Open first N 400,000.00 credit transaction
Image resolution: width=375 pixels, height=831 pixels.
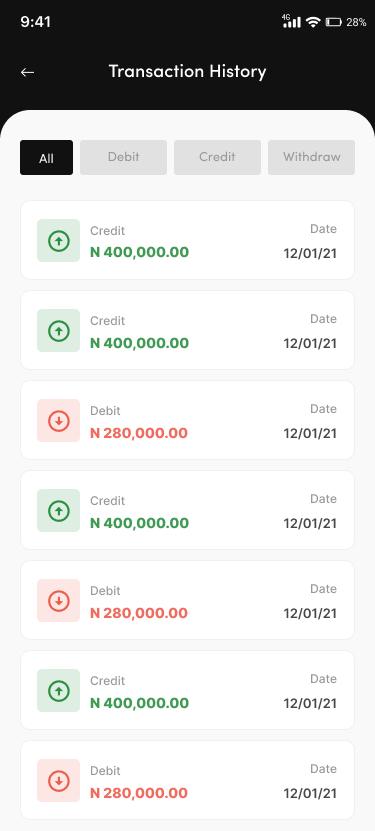click(188, 240)
